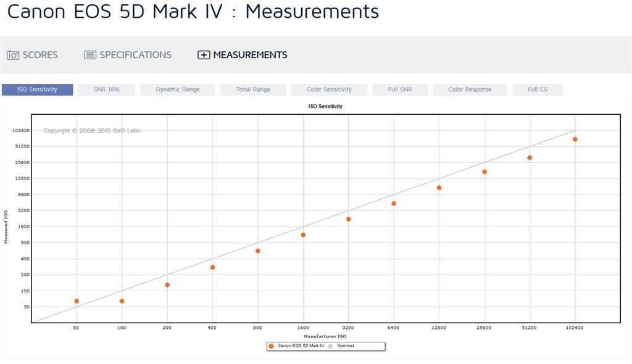Click the data point at manufacturer ISO 102400
Viewport: 632px width, 364px height.
click(x=575, y=139)
